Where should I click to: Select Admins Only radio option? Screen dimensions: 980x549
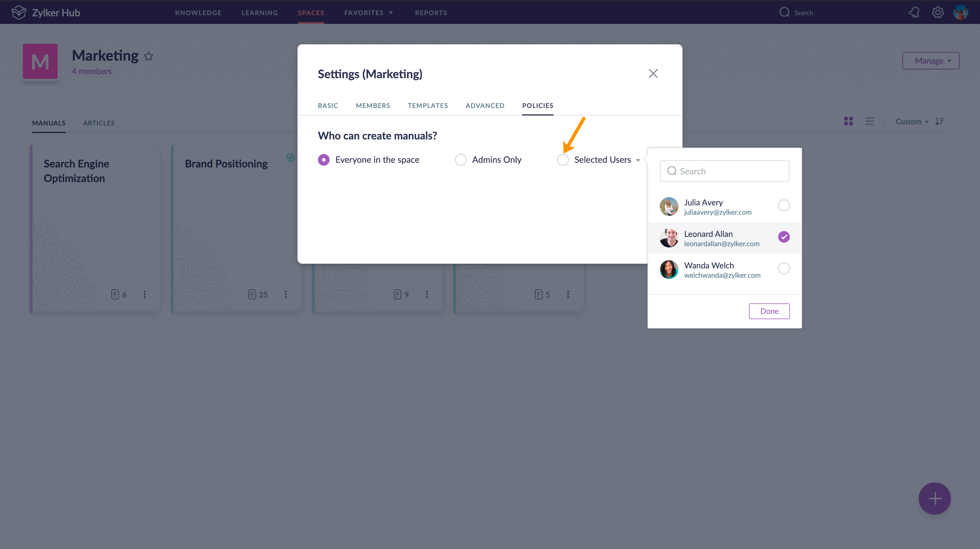tap(460, 160)
